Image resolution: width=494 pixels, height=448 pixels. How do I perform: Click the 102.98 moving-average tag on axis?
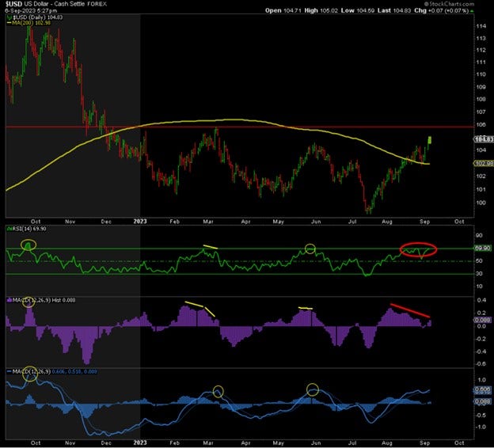pos(484,163)
